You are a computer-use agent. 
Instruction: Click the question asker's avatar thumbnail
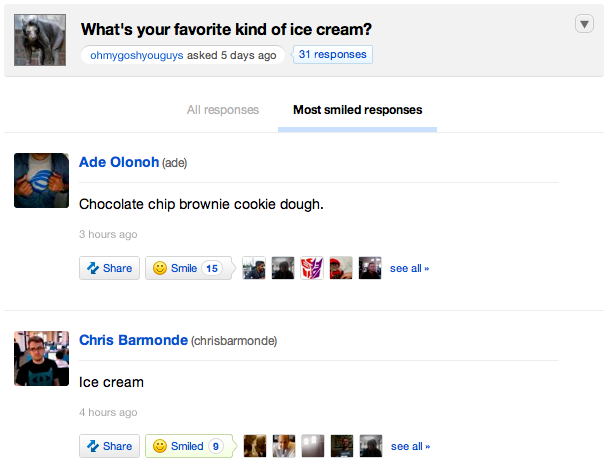click(x=41, y=41)
